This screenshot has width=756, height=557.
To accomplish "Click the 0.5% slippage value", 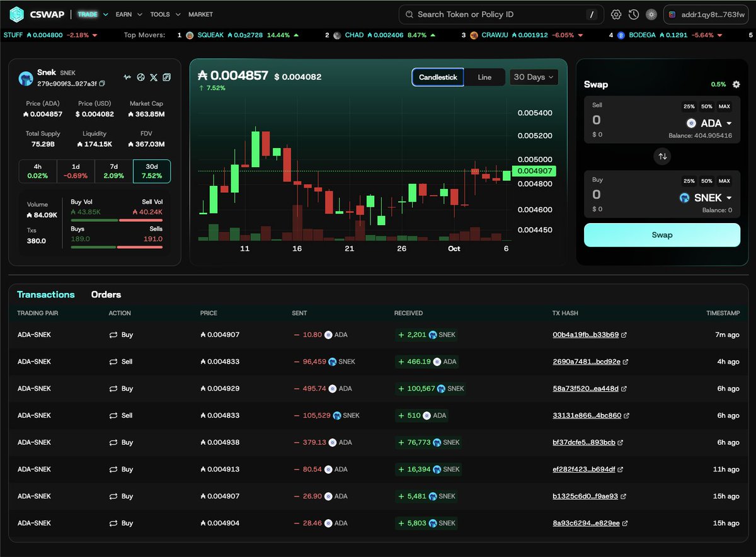I will pos(718,84).
